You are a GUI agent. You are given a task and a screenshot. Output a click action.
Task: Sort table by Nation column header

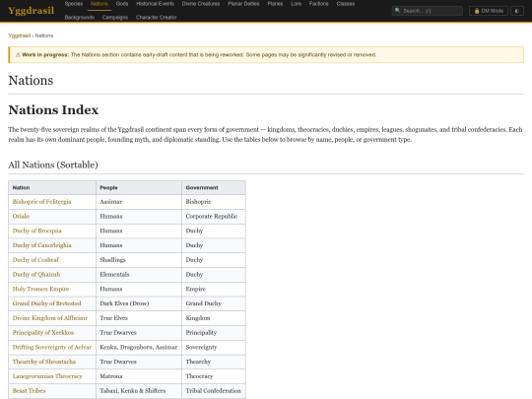pos(52,187)
